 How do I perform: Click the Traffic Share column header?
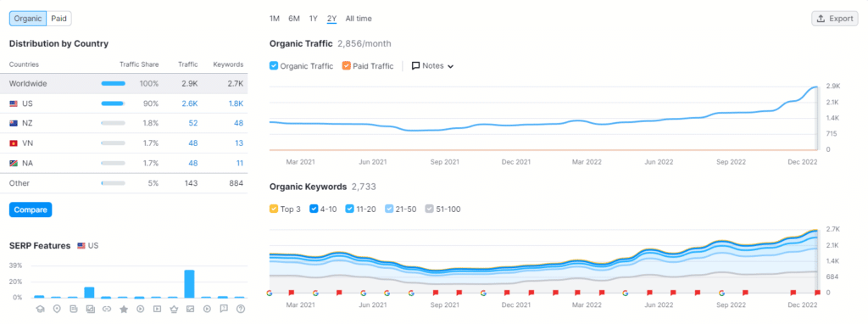pyautogui.click(x=139, y=64)
